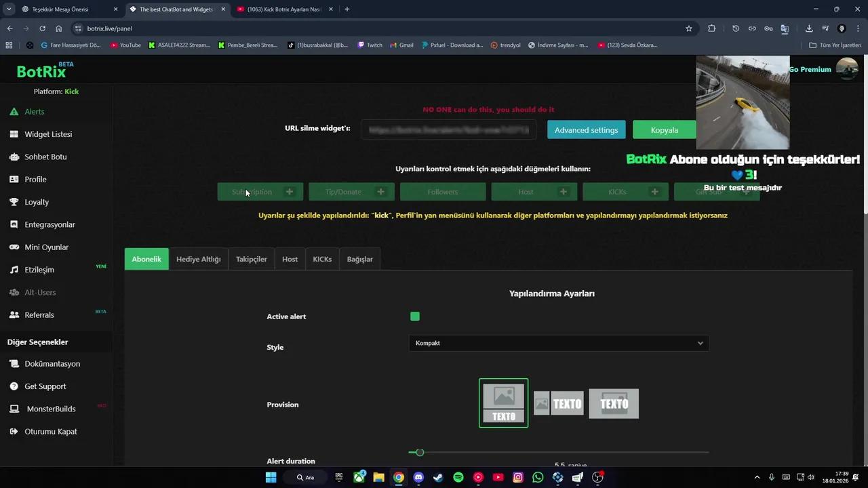This screenshot has height=488, width=868.
Task: Open the Loyalty section
Action: pyautogui.click(x=37, y=201)
